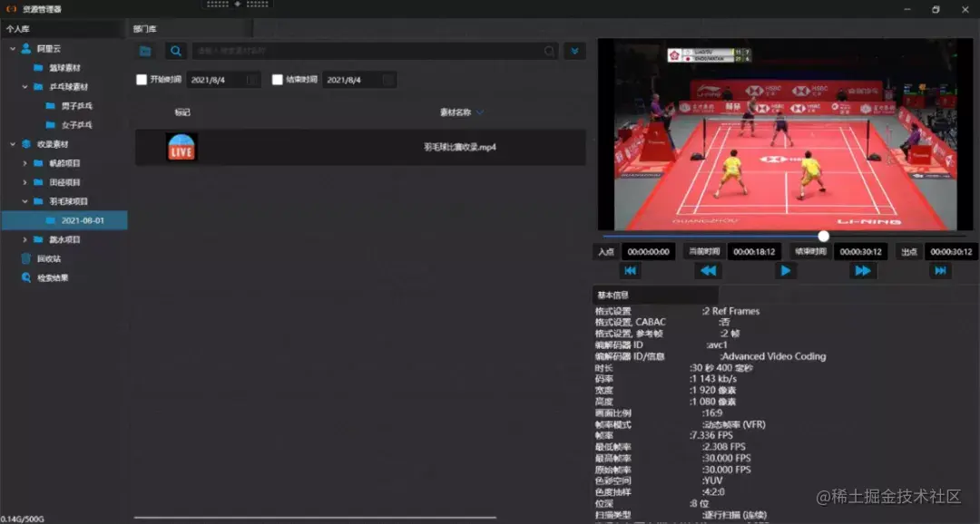This screenshot has width=980, height=524.
Task: Click the app logo in title bar
Action: coord(11,9)
